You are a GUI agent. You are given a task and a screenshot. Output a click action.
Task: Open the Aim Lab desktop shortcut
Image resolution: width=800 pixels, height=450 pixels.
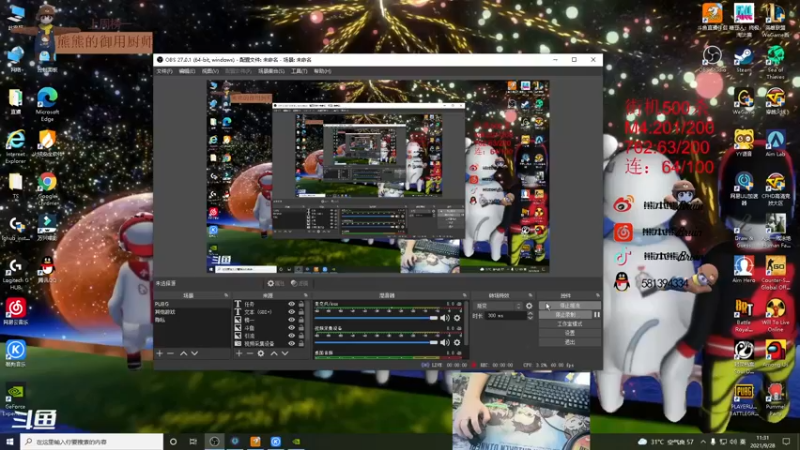775,143
